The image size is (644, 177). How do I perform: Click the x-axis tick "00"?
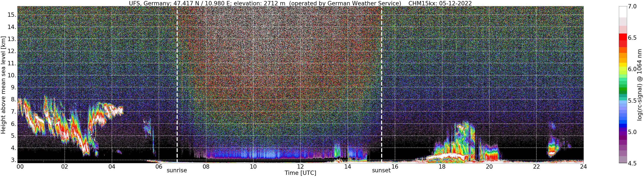(20, 167)
